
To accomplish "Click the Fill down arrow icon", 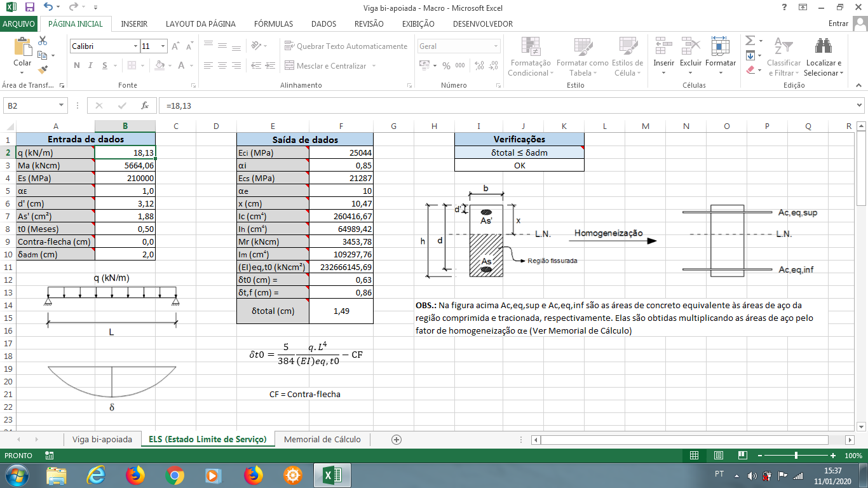I will coord(750,55).
